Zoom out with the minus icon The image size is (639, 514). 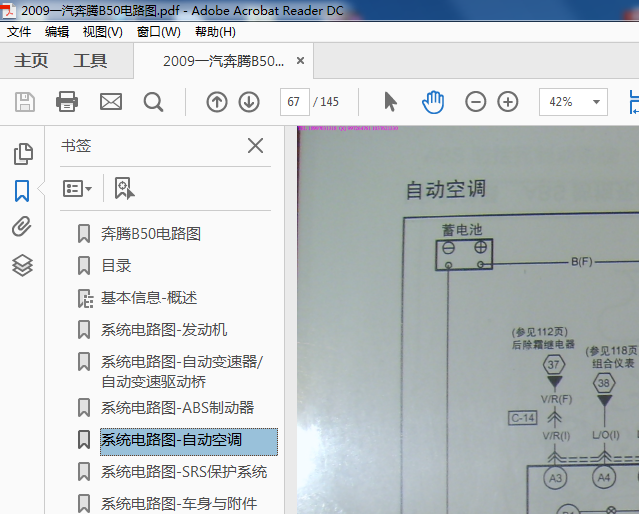(x=476, y=102)
